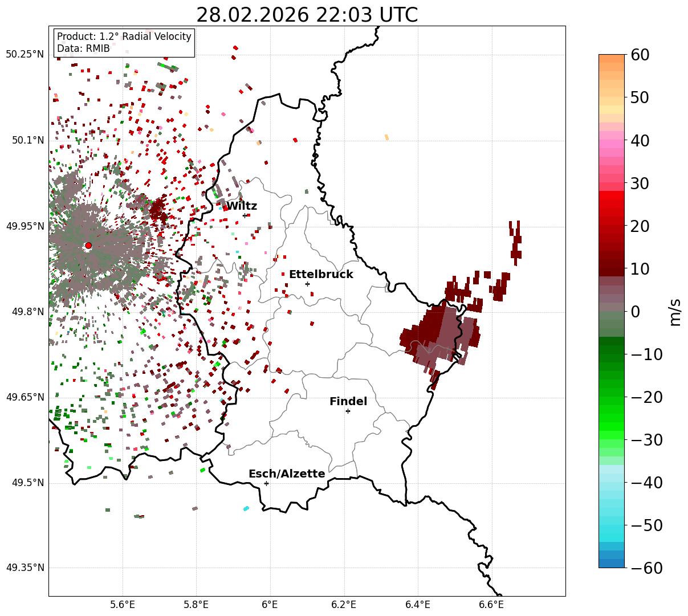Click the 40 tick on colorbar
Viewport: 688px width, 616px height.
(x=641, y=140)
